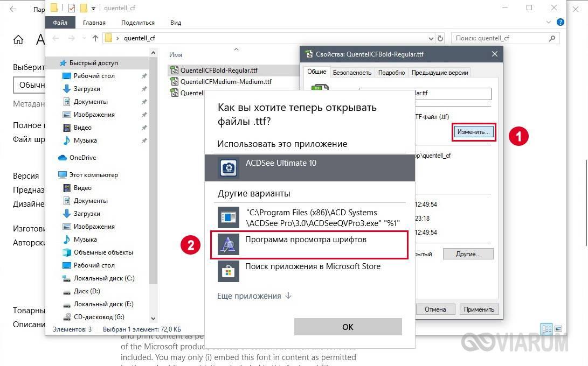Choose the font viewer program icon

[x=228, y=244]
